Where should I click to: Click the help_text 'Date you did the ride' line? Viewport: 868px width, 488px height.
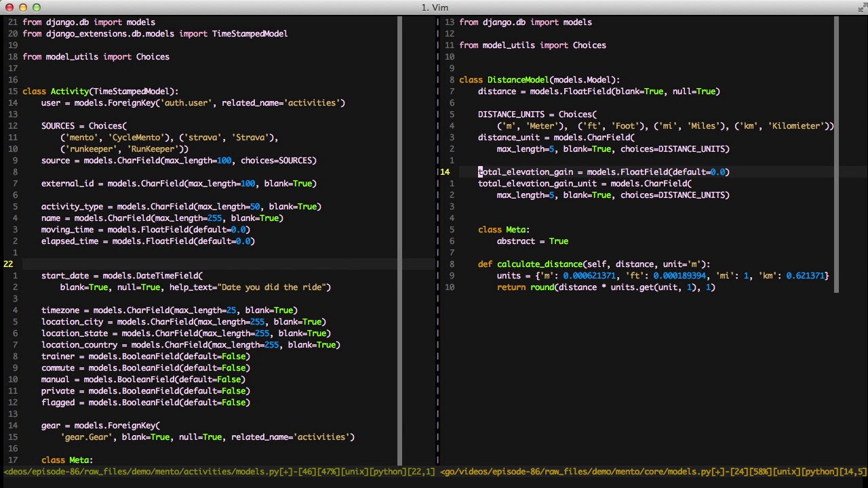click(195, 287)
